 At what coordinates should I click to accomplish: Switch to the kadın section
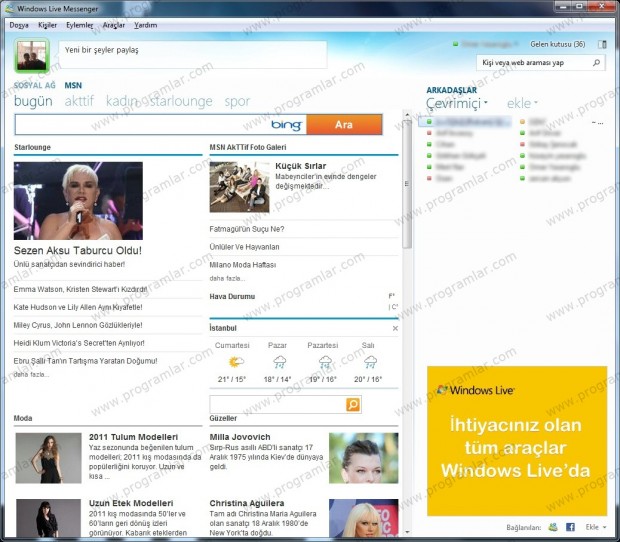(122, 101)
